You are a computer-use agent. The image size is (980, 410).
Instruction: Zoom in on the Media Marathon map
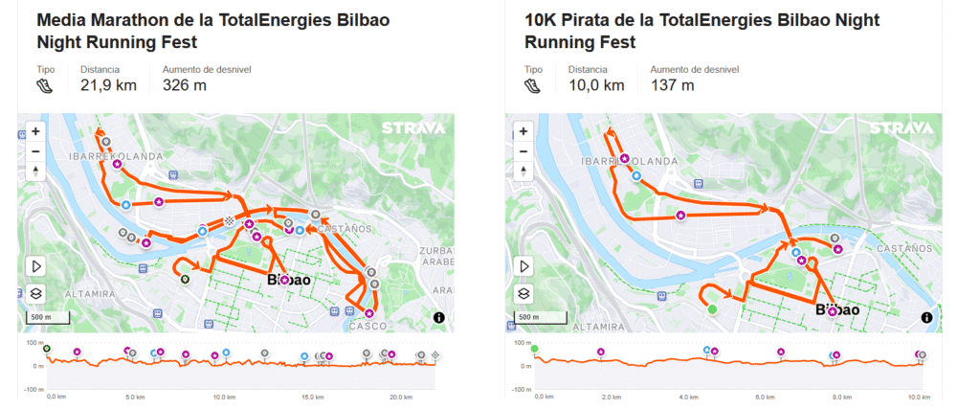[x=35, y=131]
